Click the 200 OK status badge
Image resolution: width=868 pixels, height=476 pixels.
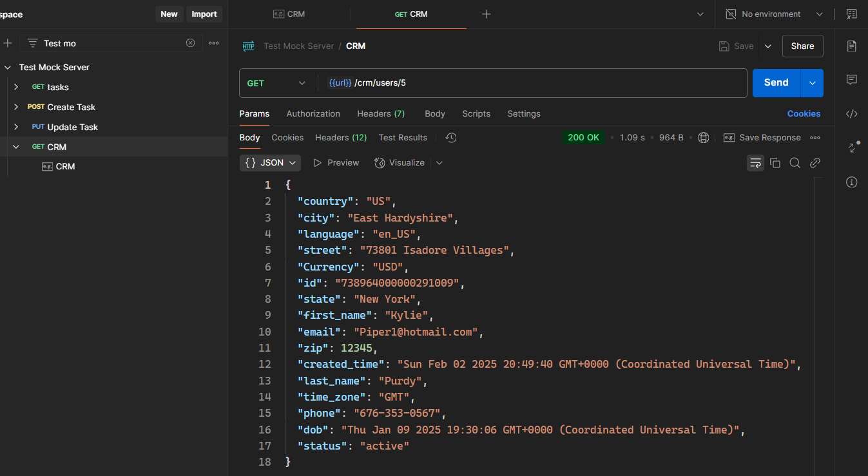pyautogui.click(x=584, y=138)
